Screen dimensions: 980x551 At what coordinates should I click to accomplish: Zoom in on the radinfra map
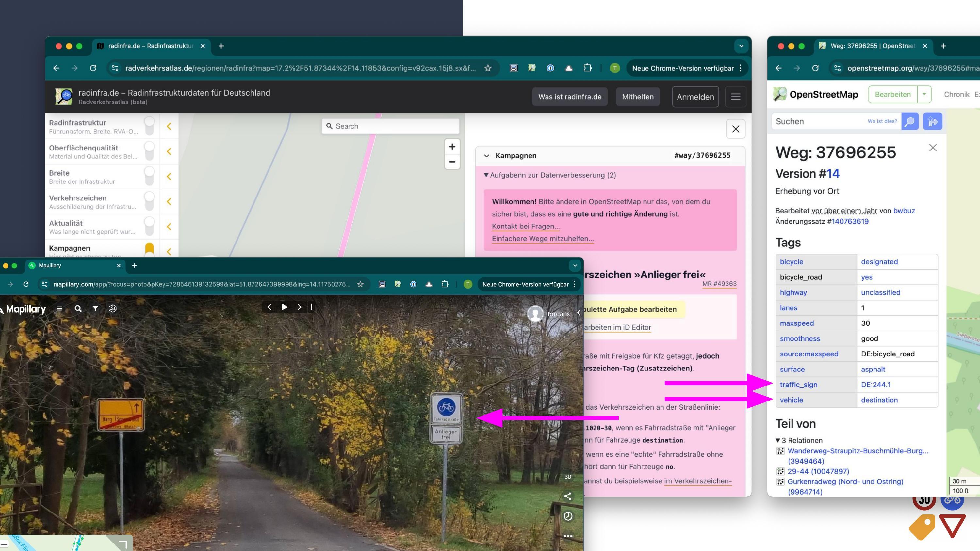coord(452,147)
